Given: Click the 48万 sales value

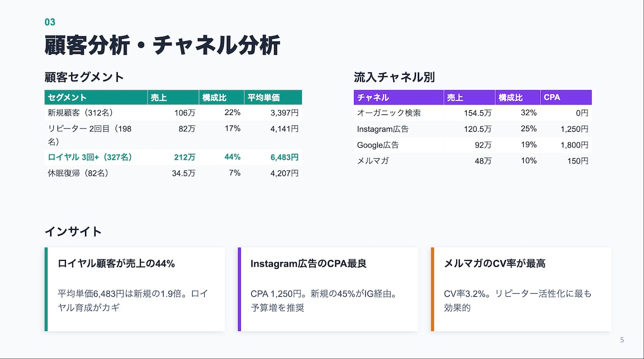Looking at the screenshot, I should [484, 161].
